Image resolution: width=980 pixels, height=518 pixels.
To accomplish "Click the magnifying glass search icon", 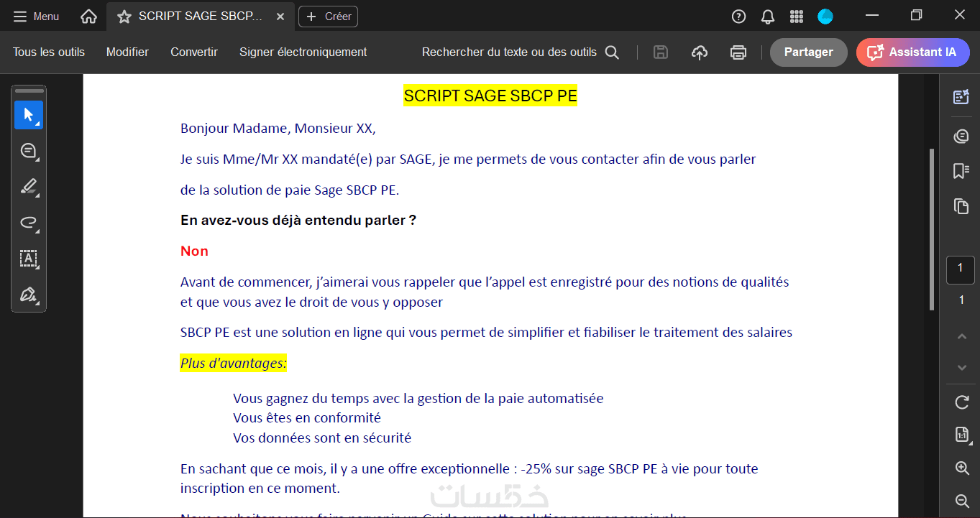I will pyautogui.click(x=612, y=52).
